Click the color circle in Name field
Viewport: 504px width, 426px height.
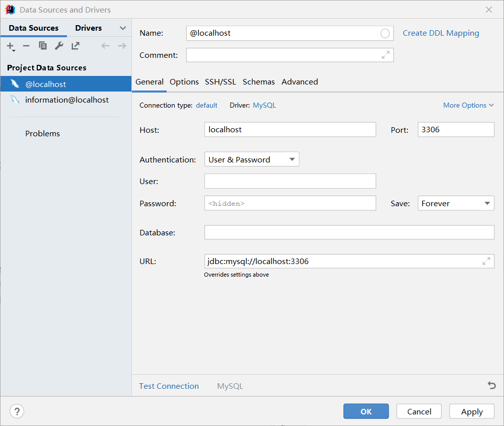pyautogui.click(x=385, y=33)
